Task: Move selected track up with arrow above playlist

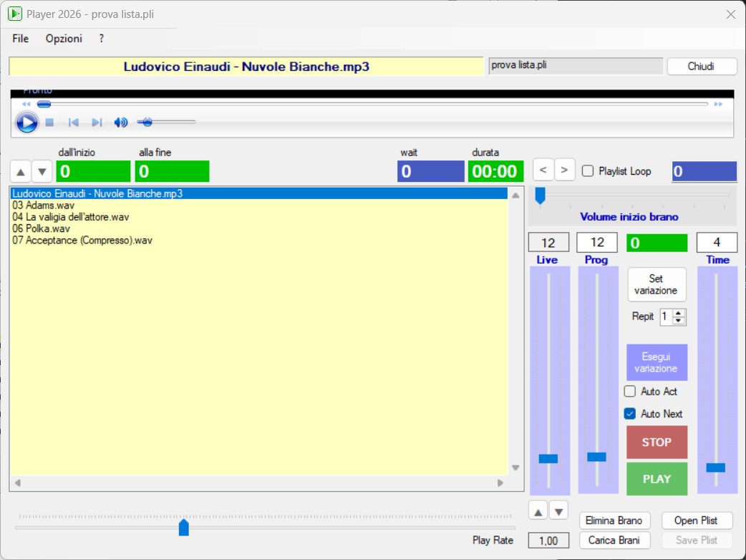Action: pyautogui.click(x=21, y=172)
